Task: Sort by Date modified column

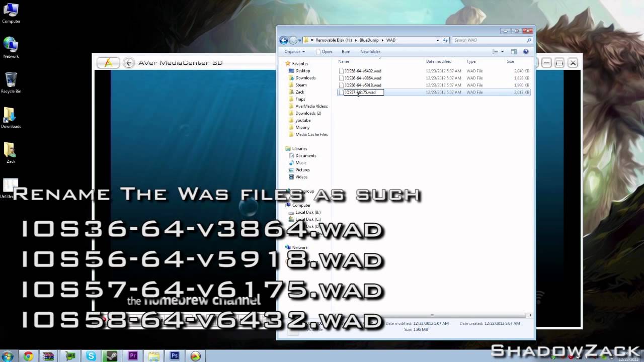Action: (x=439, y=61)
